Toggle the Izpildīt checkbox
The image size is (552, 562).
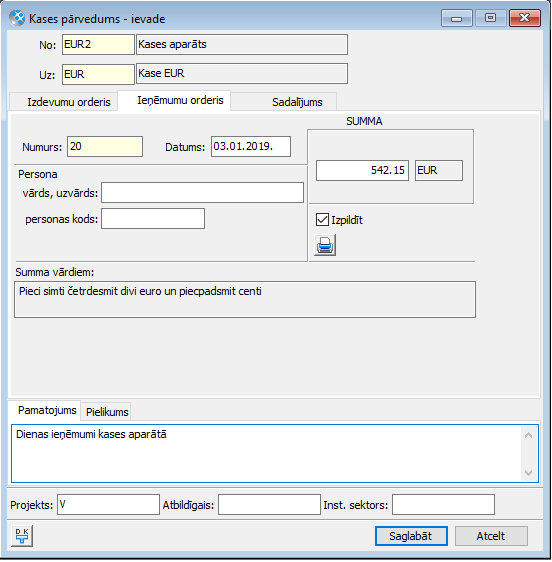(x=322, y=220)
